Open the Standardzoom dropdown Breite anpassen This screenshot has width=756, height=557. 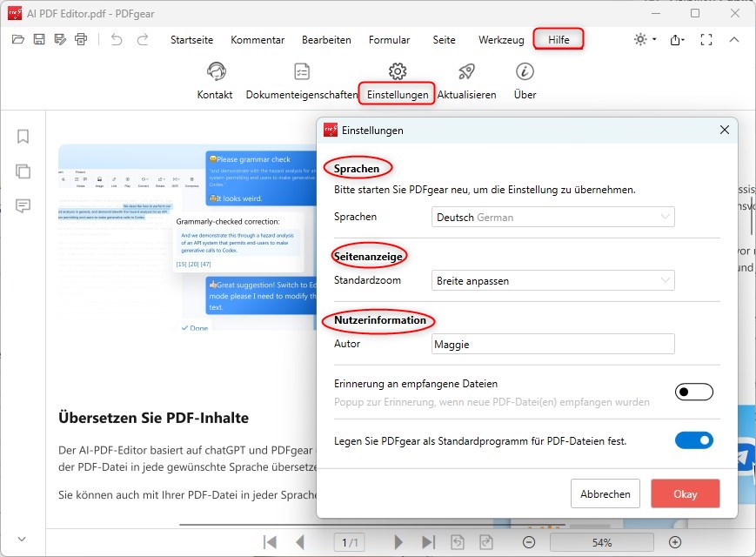tap(552, 280)
